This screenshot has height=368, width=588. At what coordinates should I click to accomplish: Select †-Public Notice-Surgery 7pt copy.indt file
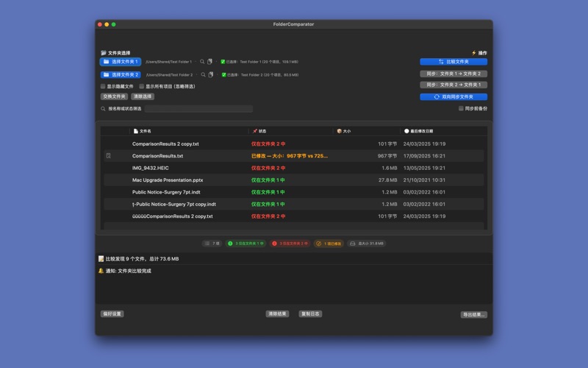(174, 205)
